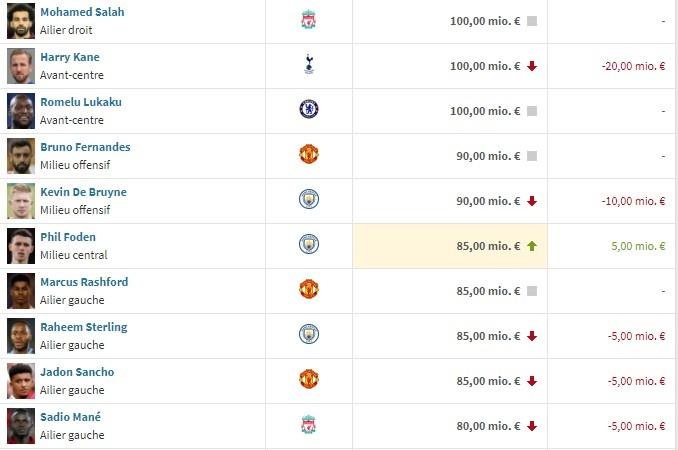Click the Chelsea club crest in Lukaku's row
This screenshot has height=450, width=678.
coord(309,109)
